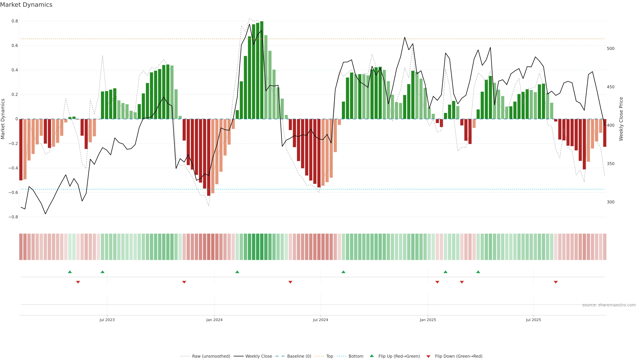Click the final Flip Down marker after Jul 2025

pyautogui.click(x=556, y=282)
